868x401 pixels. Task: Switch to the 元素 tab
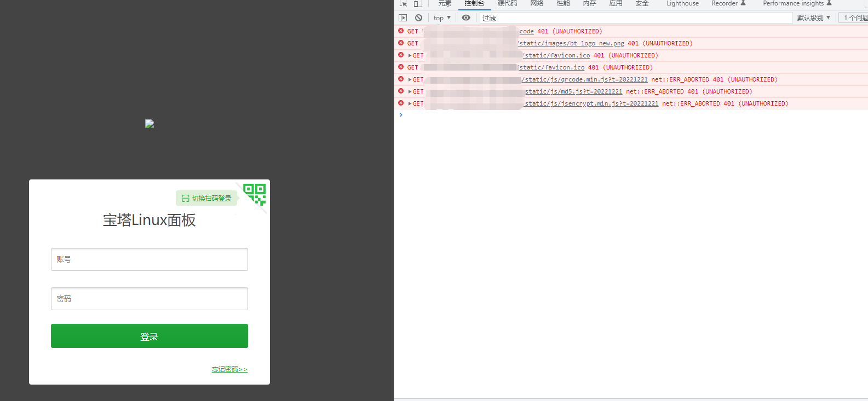445,3
